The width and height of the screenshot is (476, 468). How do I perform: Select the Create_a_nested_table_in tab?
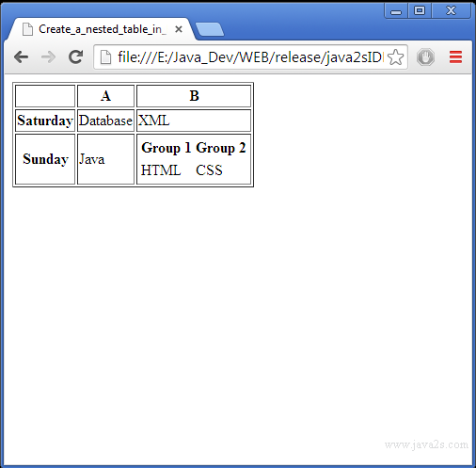[x=101, y=29]
